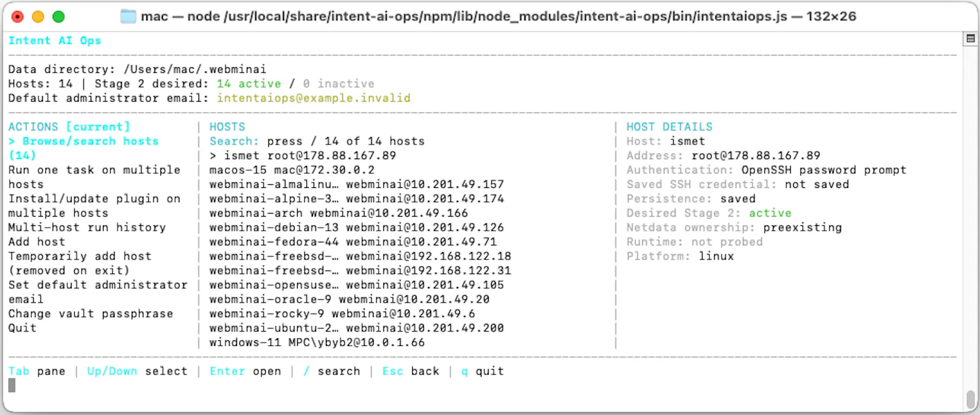The width and height of the screenshot is (980, 415).
Task: Click the Search: press / field in HOSTS
Action: pos(317,141)
